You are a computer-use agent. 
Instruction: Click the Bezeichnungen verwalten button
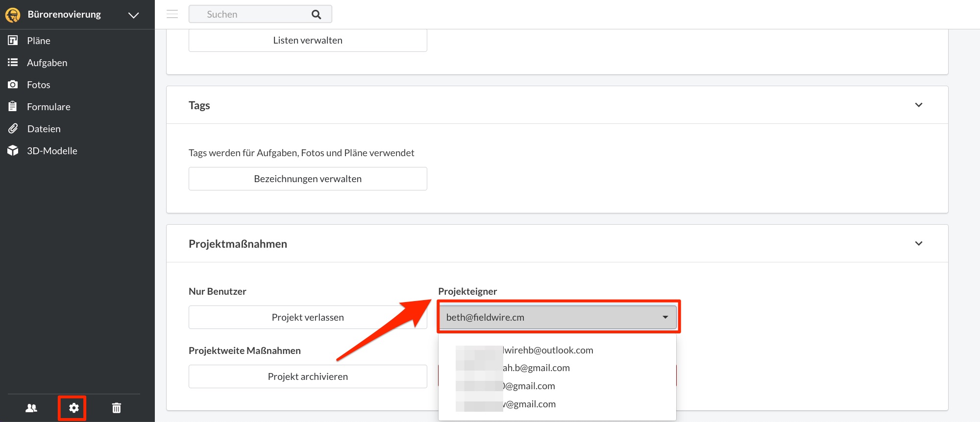pos(308,179)
